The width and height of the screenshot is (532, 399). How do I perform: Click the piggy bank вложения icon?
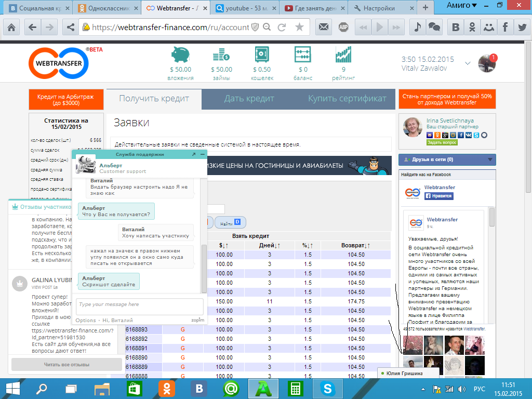[x=180, y=55]
